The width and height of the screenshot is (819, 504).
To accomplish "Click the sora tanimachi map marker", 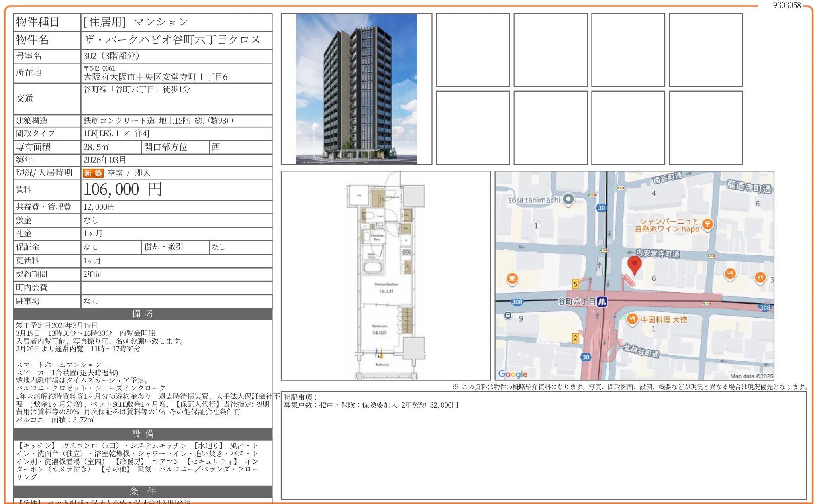I will click(568, 199).
